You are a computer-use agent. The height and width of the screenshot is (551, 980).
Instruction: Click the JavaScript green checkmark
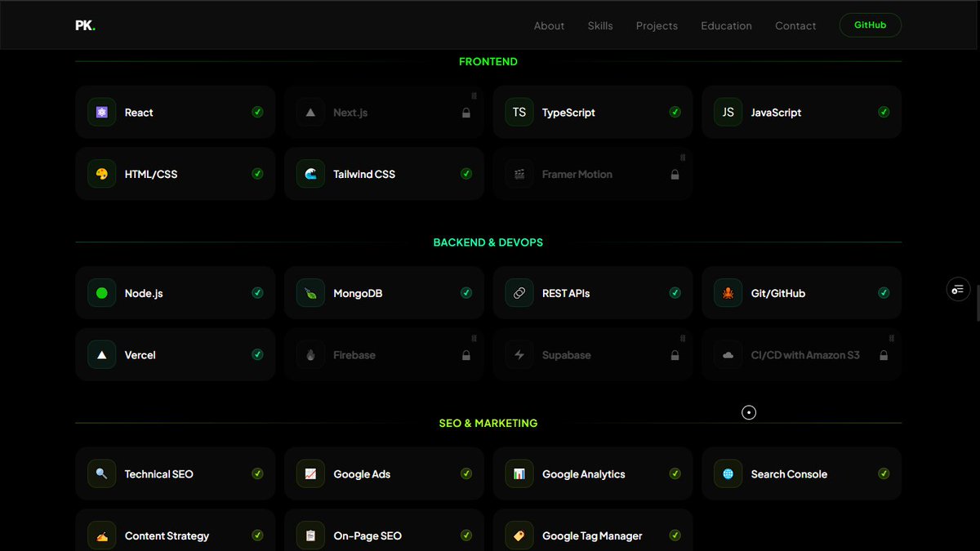tap(884, 112)
